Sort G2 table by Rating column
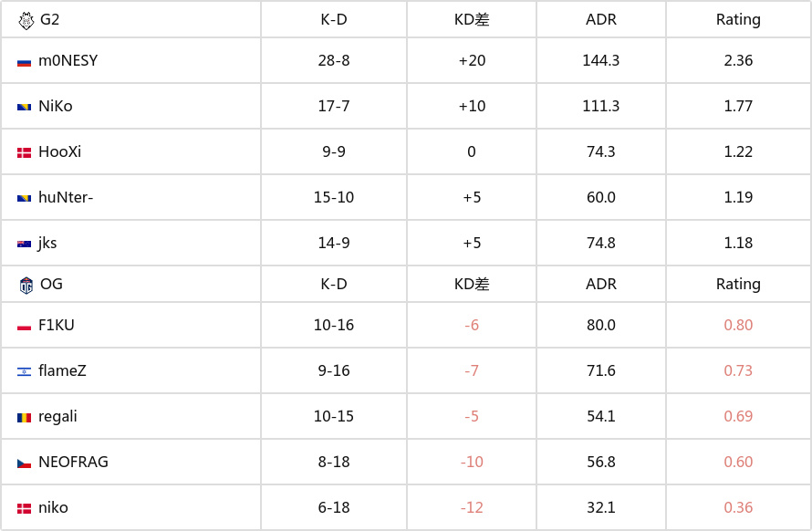Image resolution: width=812 pixels, height=531 pixels. tap(738, 19)
